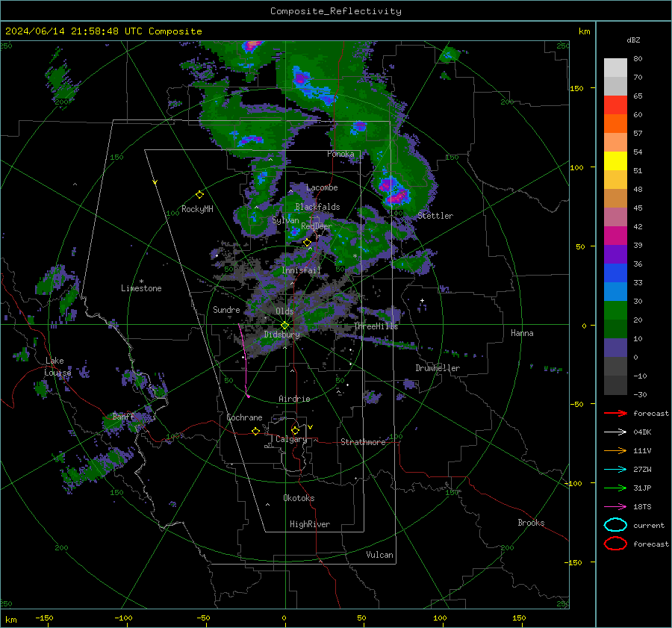
Task: Select the Cochrane label
Action: 244,417
